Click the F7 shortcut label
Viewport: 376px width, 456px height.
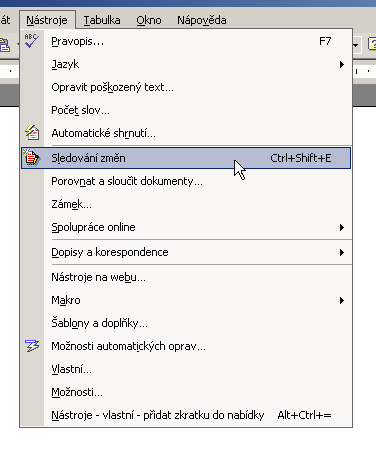pyautogui.click(x=325, y=41)
